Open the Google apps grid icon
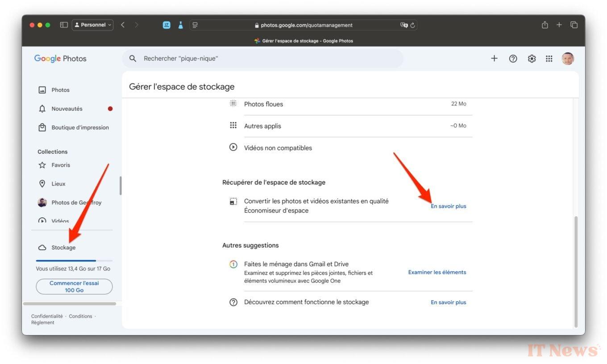Screen dimensions: 607x364 (549, 58)
